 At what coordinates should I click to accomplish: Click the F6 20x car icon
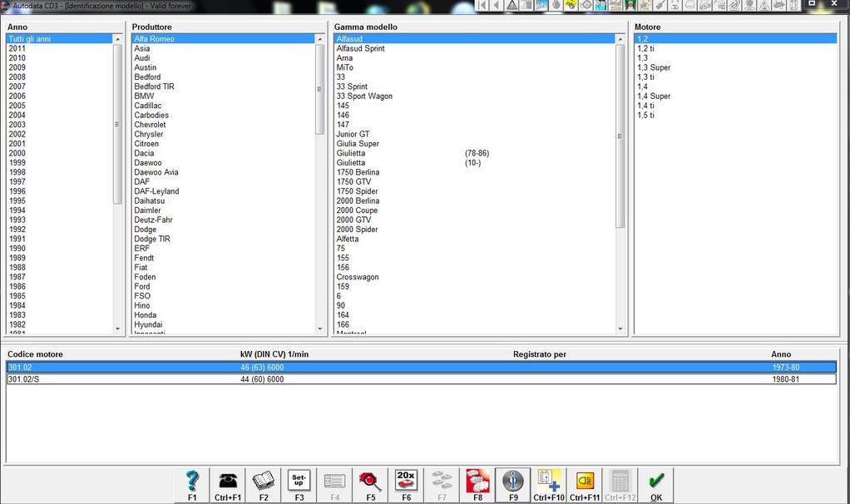407,485
